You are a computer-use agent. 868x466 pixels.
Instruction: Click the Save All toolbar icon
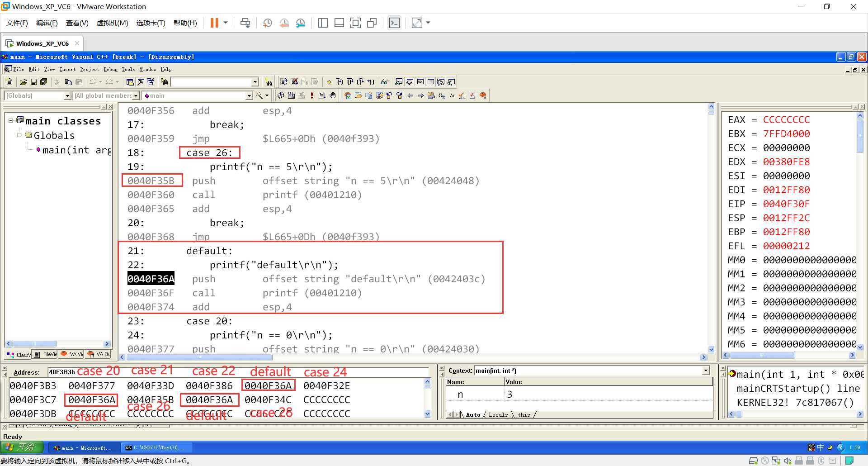[43, 82]
